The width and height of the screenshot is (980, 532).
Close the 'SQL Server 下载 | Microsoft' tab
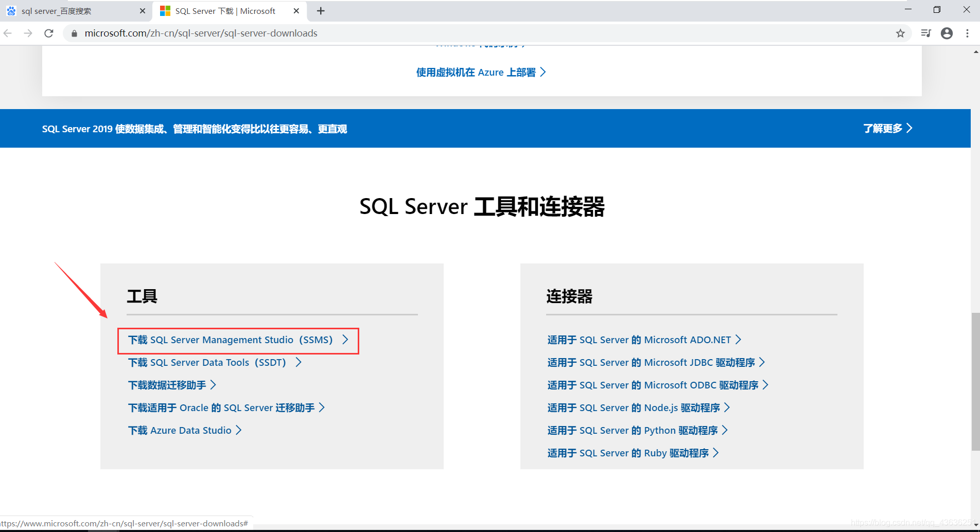pos(296,11)
